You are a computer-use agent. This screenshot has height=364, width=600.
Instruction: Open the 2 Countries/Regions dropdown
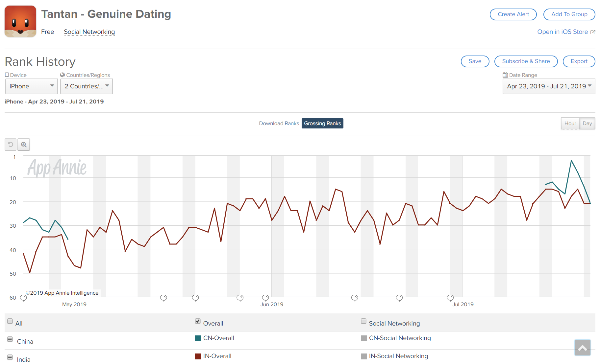[87, 86]
